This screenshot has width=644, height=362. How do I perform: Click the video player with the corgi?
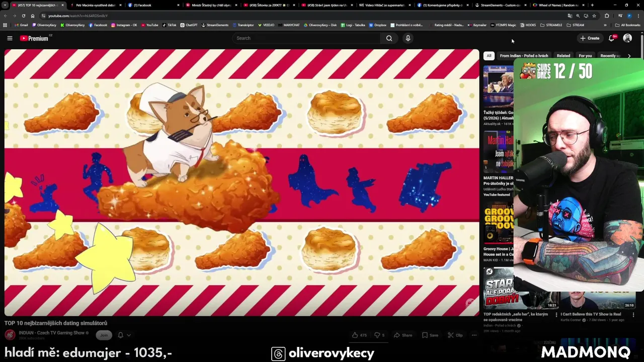242,183
